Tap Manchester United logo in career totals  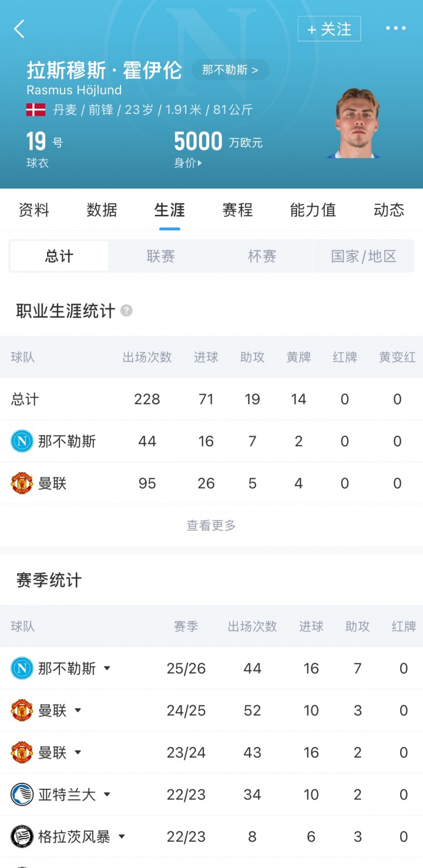(22, 483)
